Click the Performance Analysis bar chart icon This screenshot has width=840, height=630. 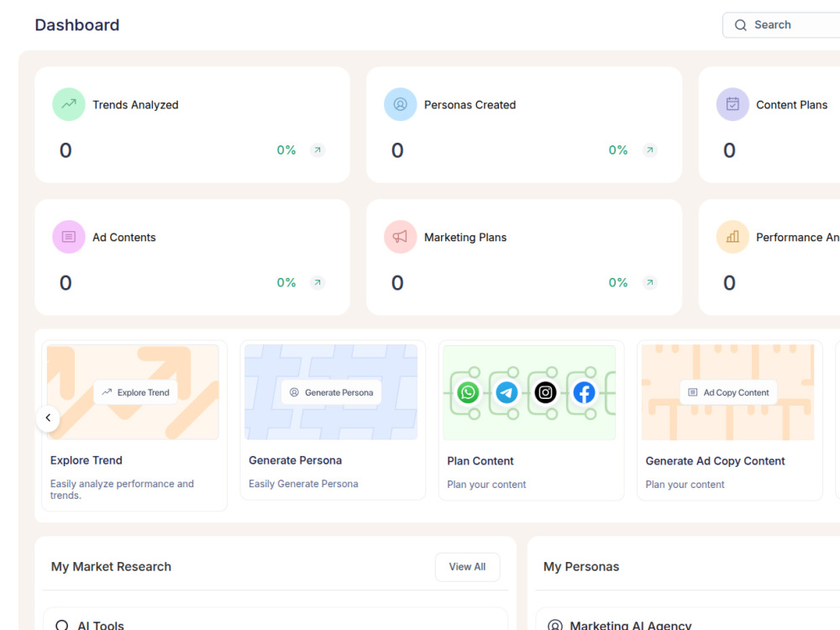point(732,237)
